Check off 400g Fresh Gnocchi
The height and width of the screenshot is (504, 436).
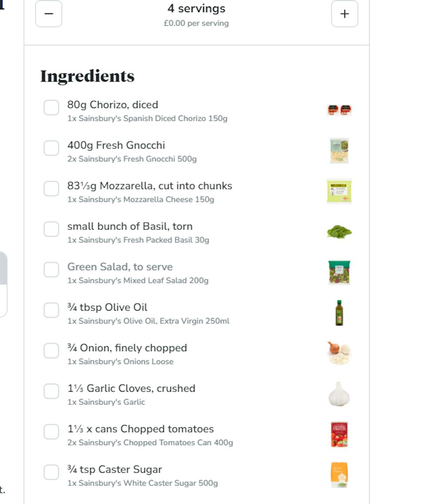[51, 148]
